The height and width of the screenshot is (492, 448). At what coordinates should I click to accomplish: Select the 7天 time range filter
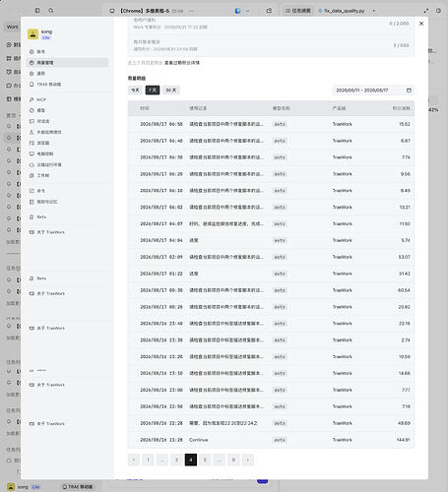pos(153,91)
